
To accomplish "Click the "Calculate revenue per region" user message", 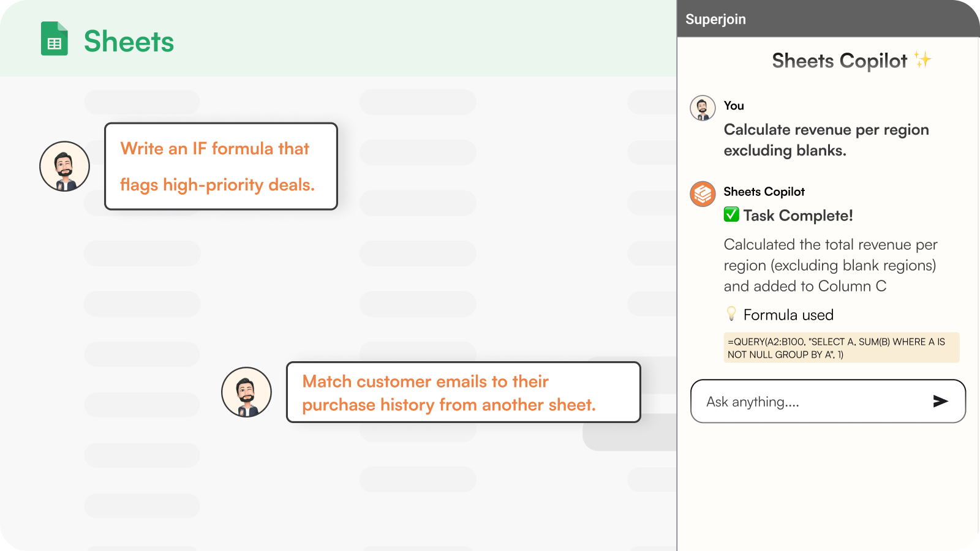I will pos(826,140).
